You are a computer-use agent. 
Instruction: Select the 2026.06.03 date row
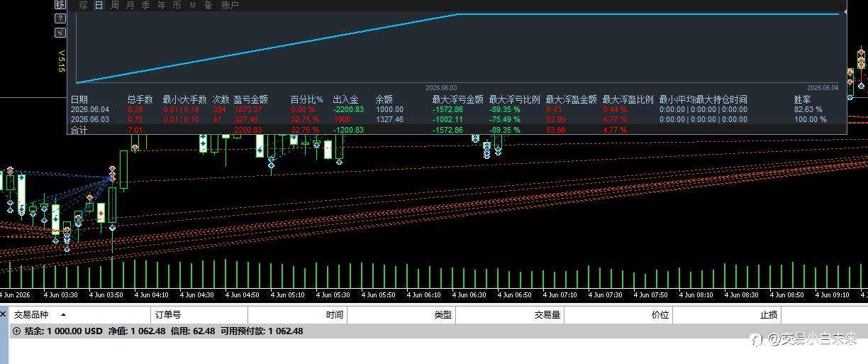pyautogui.click(x=90, y=120)
